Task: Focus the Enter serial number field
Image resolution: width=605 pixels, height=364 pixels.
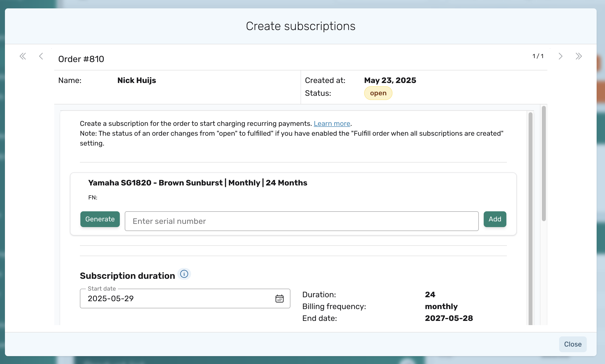Action: [302, 221]
